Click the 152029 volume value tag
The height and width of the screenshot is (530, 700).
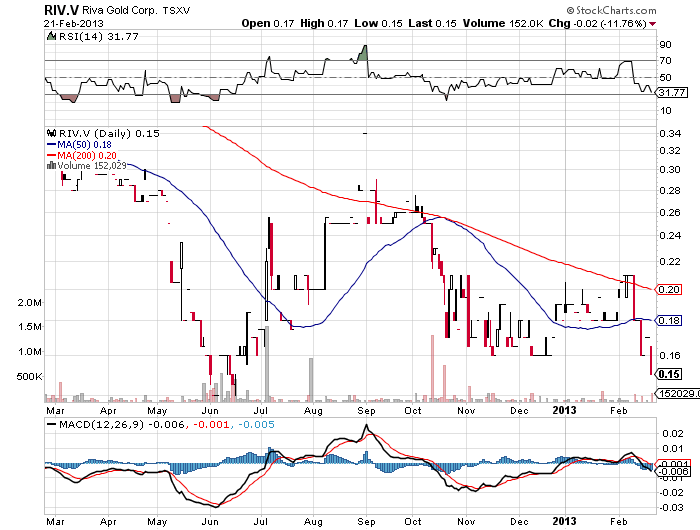tap(677, 393)
